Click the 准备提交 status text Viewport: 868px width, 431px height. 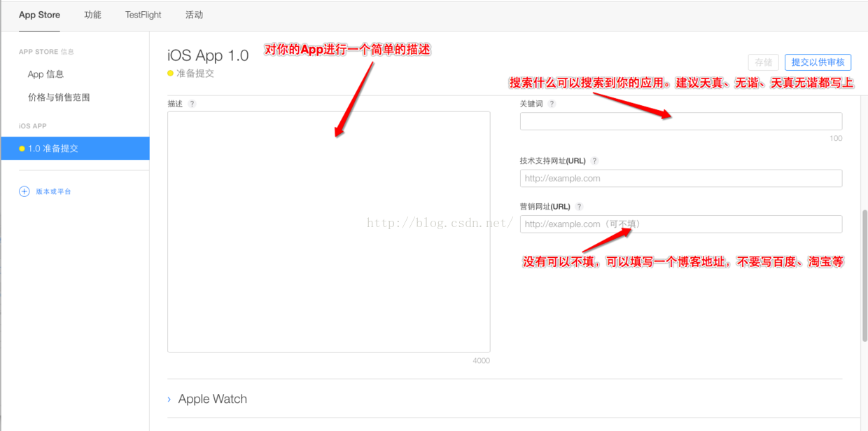coord(195,73)
